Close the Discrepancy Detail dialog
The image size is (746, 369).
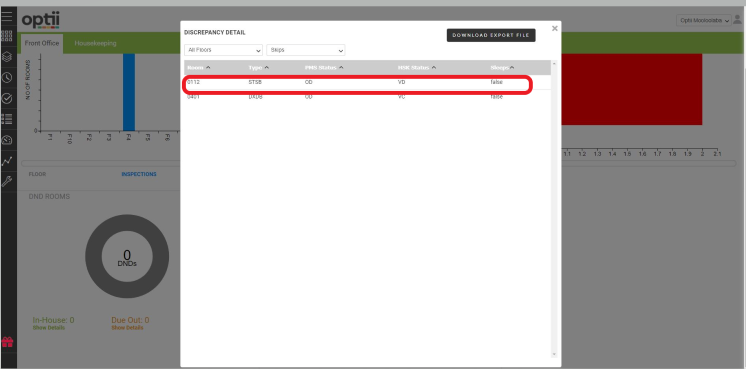(554, 29)
